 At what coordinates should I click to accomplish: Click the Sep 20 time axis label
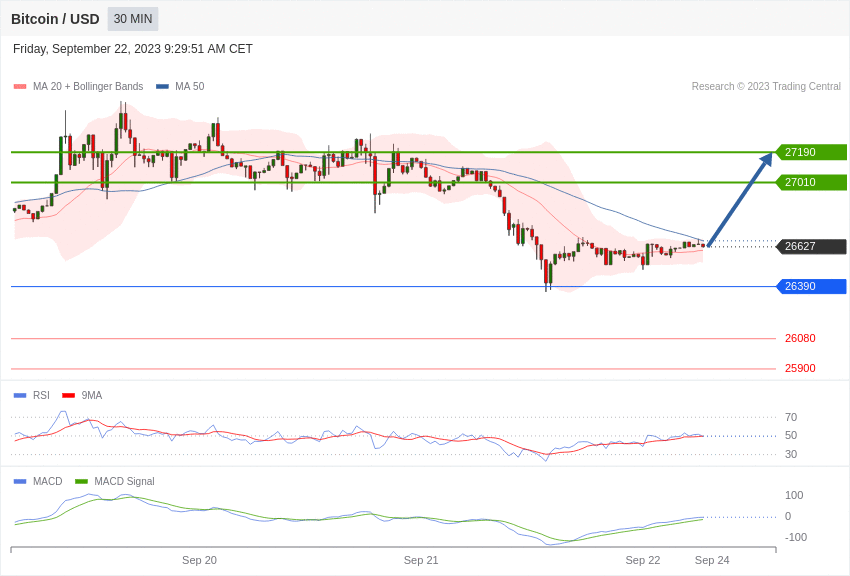click(x=199, y=560)
